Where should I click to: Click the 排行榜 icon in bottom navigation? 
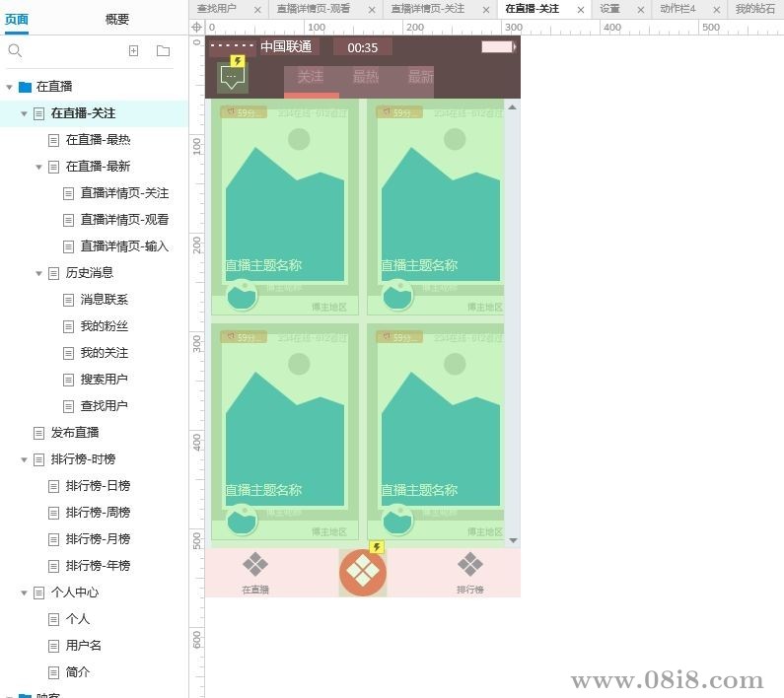click(470, 565)
